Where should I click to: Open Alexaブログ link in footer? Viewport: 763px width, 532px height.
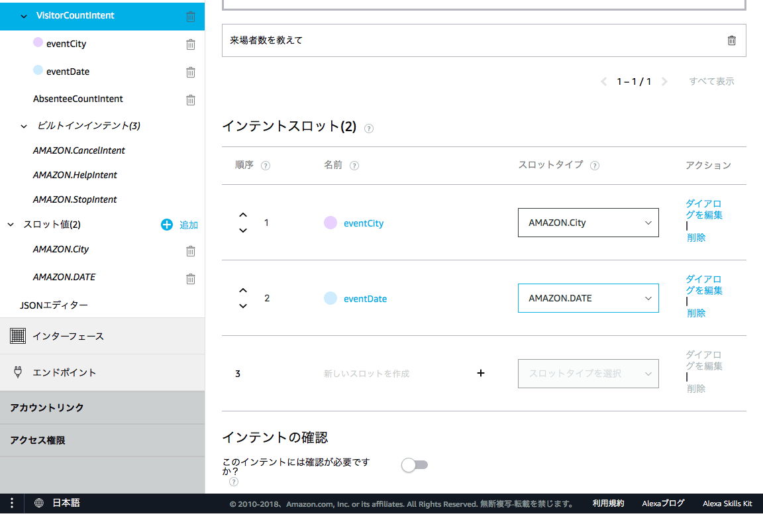pyautogui.click(x=663, y=504)
